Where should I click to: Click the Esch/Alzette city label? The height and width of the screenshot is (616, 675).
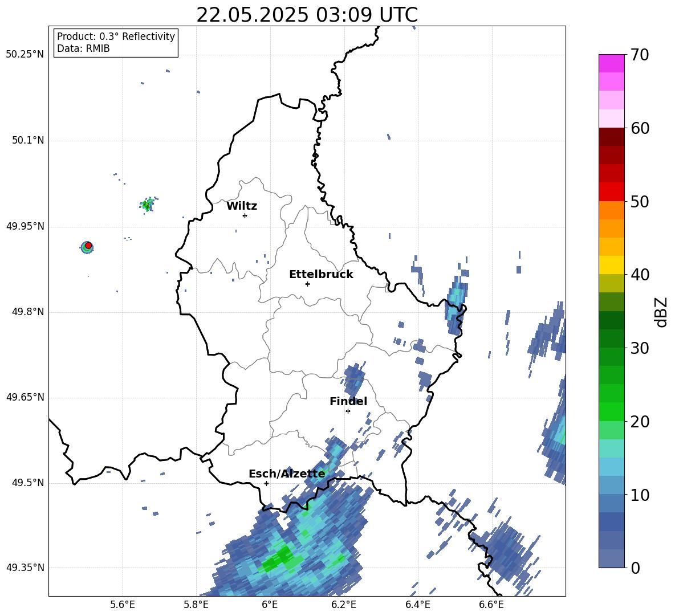pos(287,474)
